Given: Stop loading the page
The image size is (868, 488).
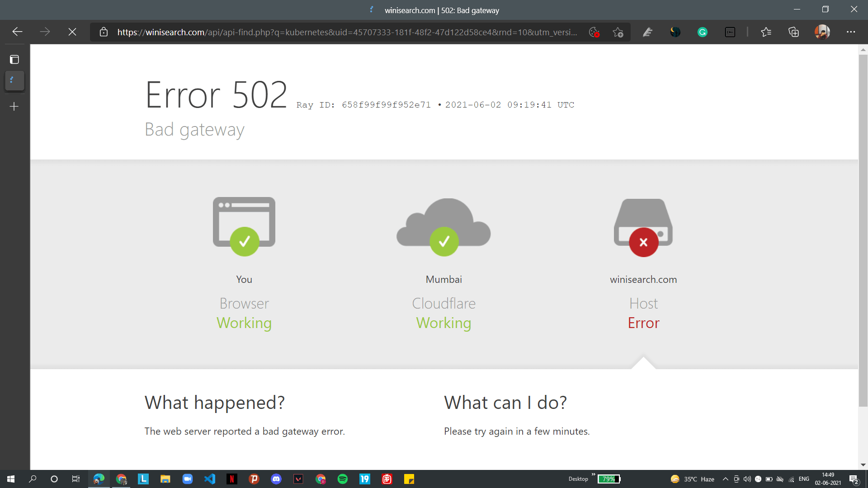Looking at the screenshot, I should coord(72,32).
